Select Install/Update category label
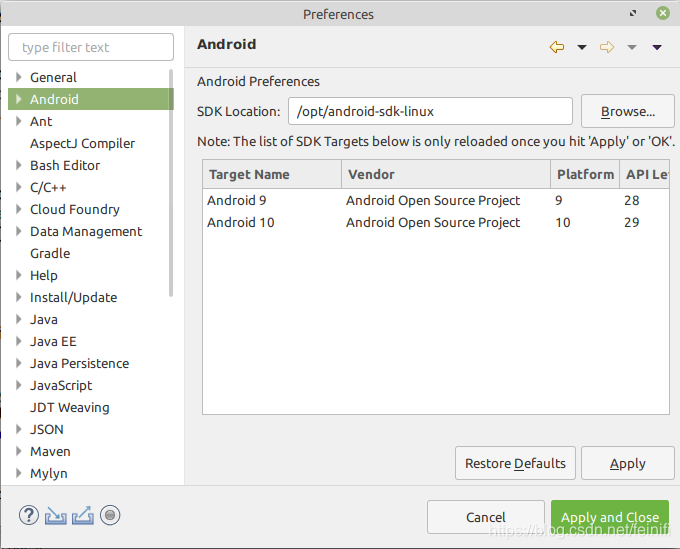This screenshot has height=549, width=680. [x=73, y=297]
